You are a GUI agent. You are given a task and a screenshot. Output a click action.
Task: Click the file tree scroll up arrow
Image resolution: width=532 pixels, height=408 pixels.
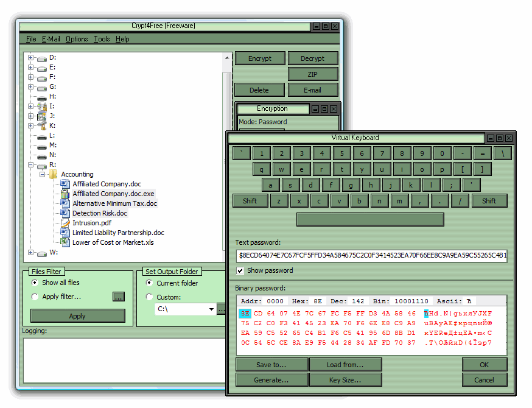(226, 58)
